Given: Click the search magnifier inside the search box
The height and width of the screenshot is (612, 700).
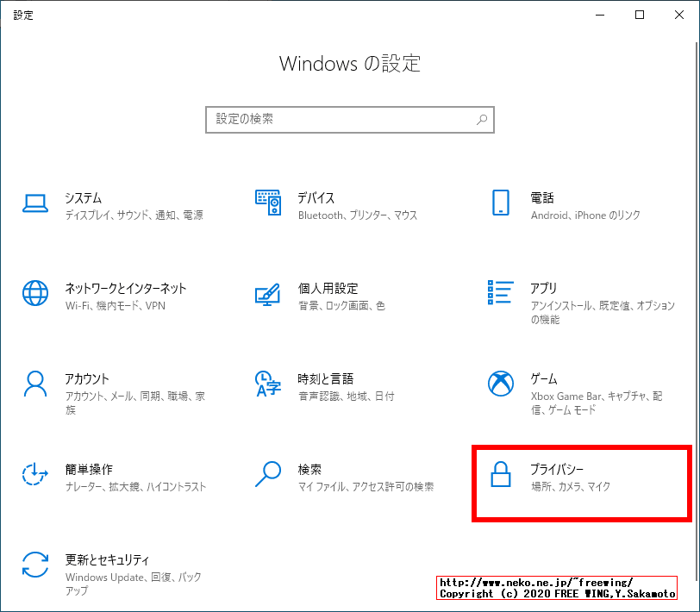Looking at the screenshot, I should point(481,119).
